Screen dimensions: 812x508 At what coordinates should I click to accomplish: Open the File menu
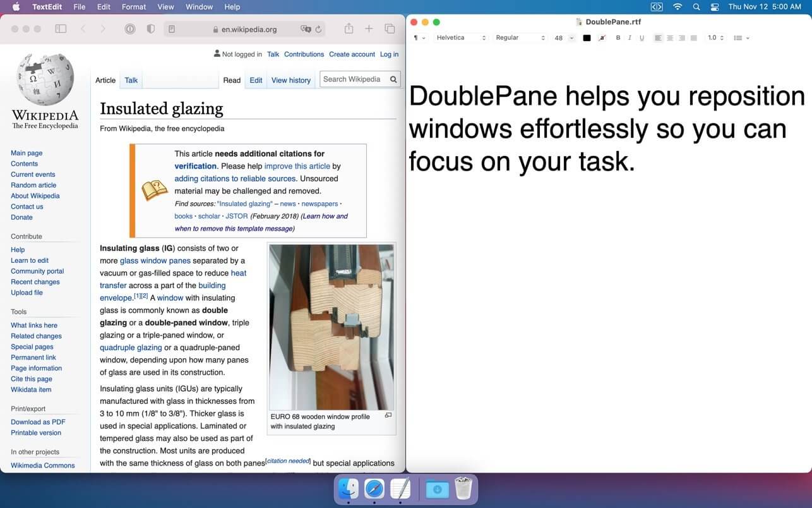[x=80, y=7]
